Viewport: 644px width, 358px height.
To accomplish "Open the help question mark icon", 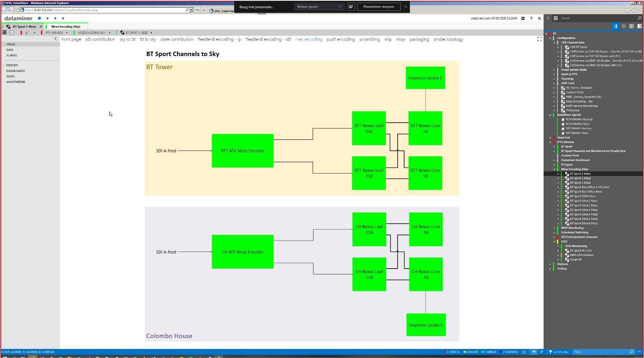I will tap(531, 18).
